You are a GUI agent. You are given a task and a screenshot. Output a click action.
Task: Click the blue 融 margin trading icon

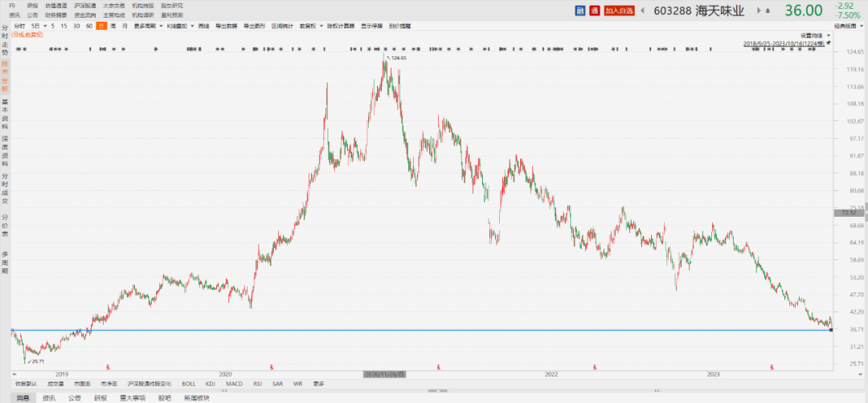pos(580,10)
